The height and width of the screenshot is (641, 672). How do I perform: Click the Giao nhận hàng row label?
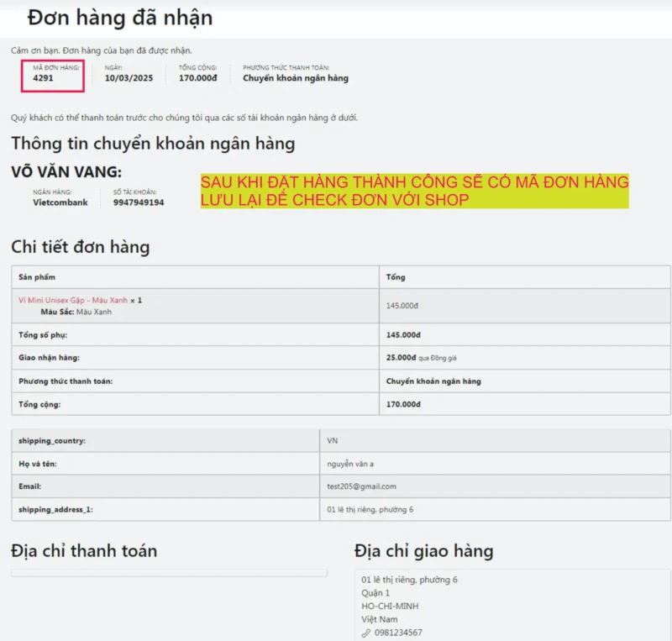[50, 358]
